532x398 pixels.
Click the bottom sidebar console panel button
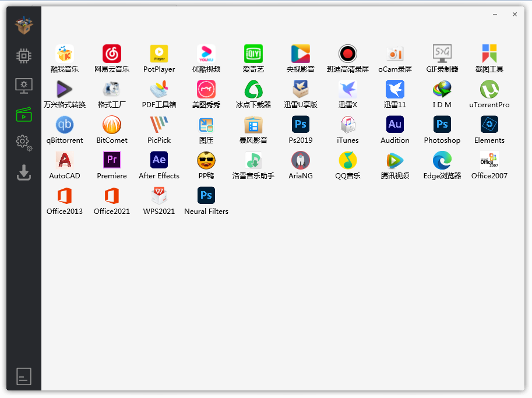coord(24,376)
